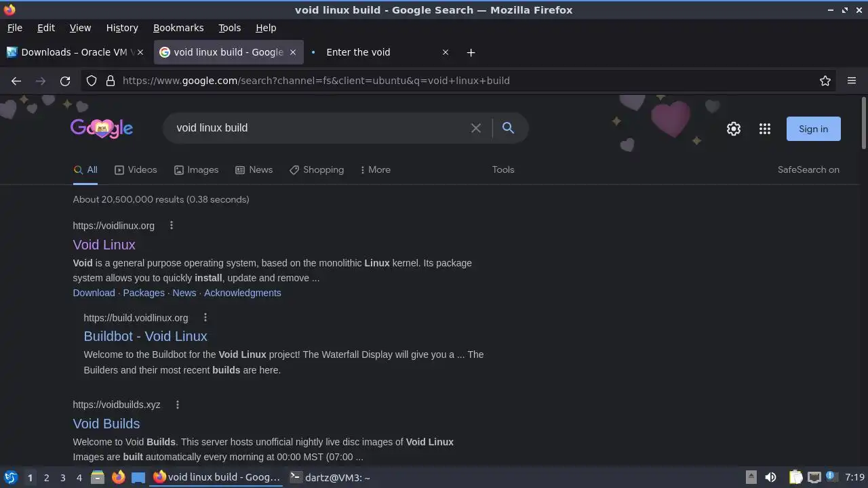Click update notifier tray icon

(x=831, y=477)
